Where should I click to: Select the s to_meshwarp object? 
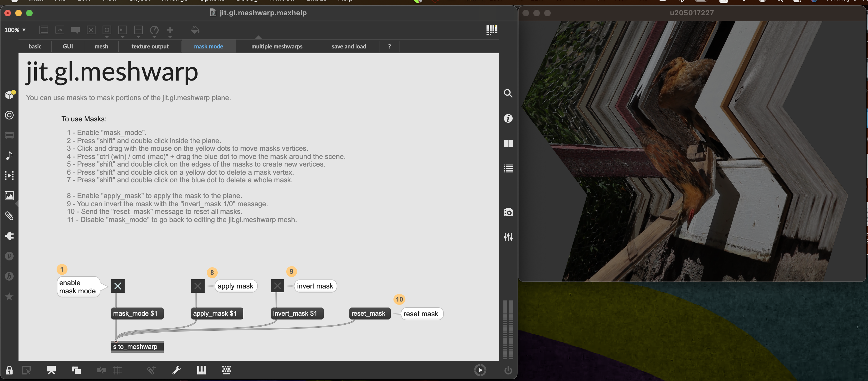click(137, 347)
